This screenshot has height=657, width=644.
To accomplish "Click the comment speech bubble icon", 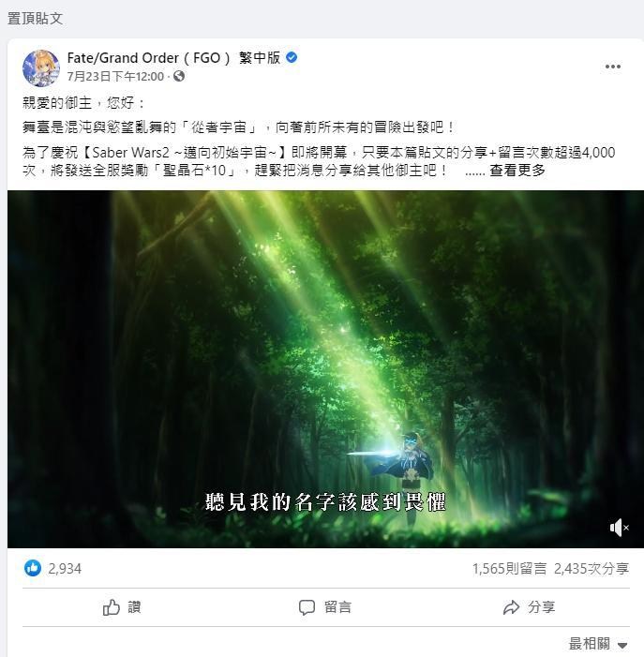I will point(307,607).
